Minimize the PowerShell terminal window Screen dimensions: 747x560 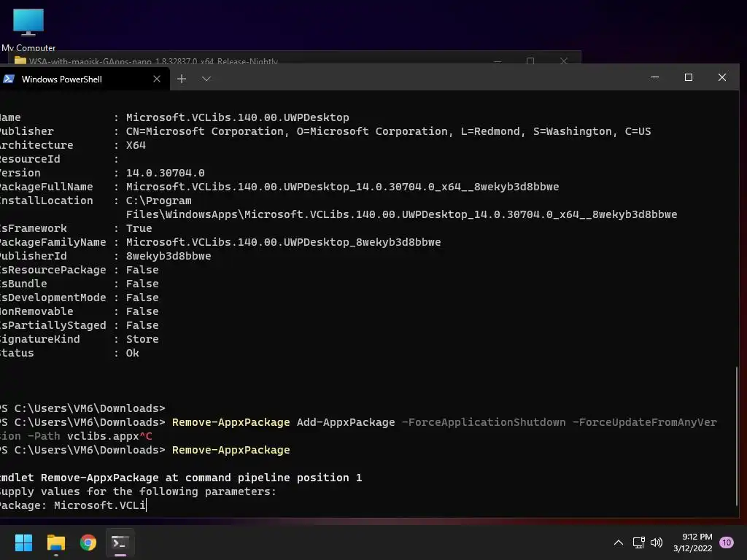coord(655,77)
